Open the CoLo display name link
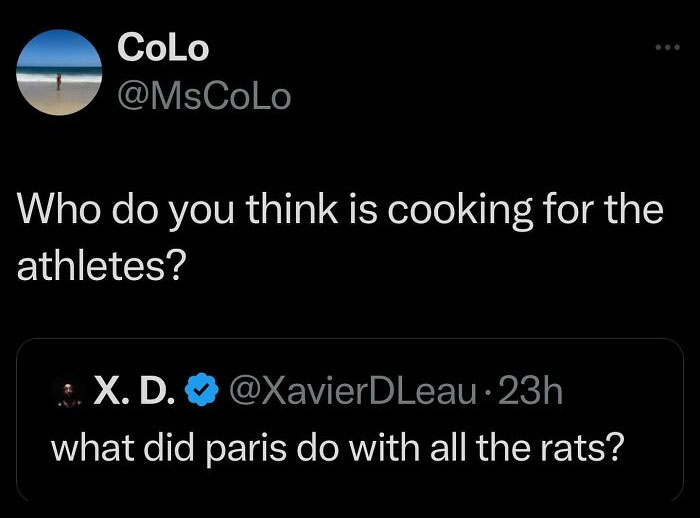Image resolution: width=700 pixels, height=518 pixels. (x=162, y=48)
